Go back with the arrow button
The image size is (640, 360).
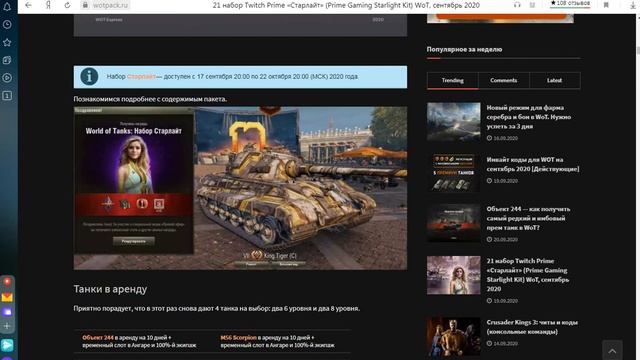pos(28,5)
